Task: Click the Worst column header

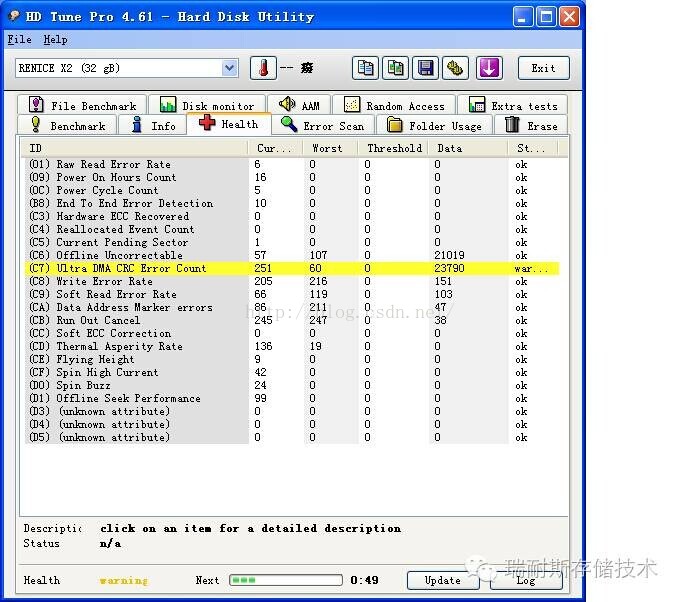Action: (330, 148)
